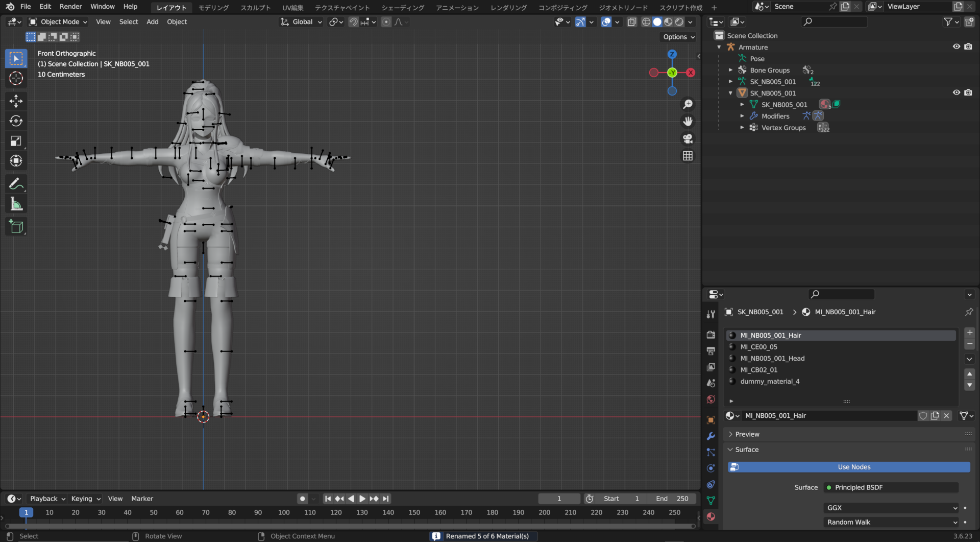Expand Bone Groups in outliner
Viewport: 980px width, 542px height.
pos(730,70)
